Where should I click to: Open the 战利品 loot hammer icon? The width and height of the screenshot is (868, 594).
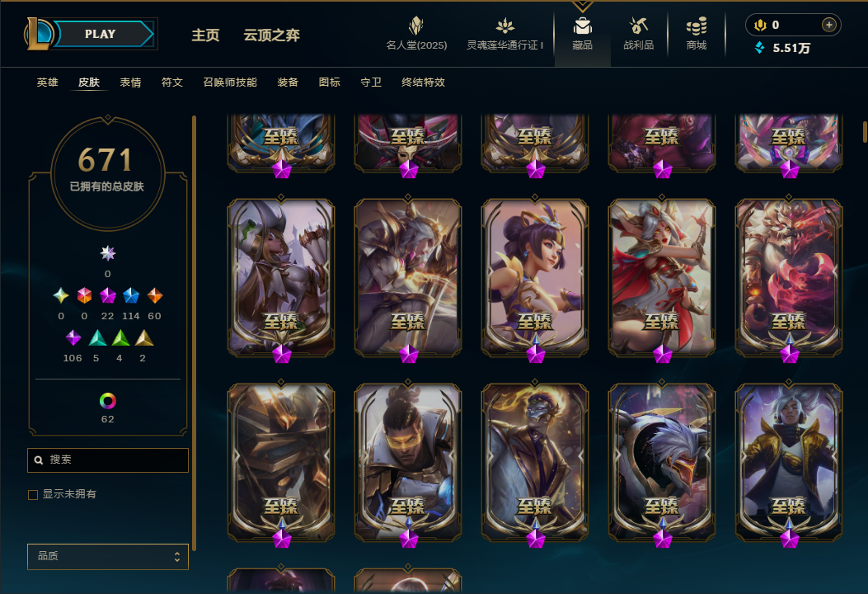click(x=638, y=26)
